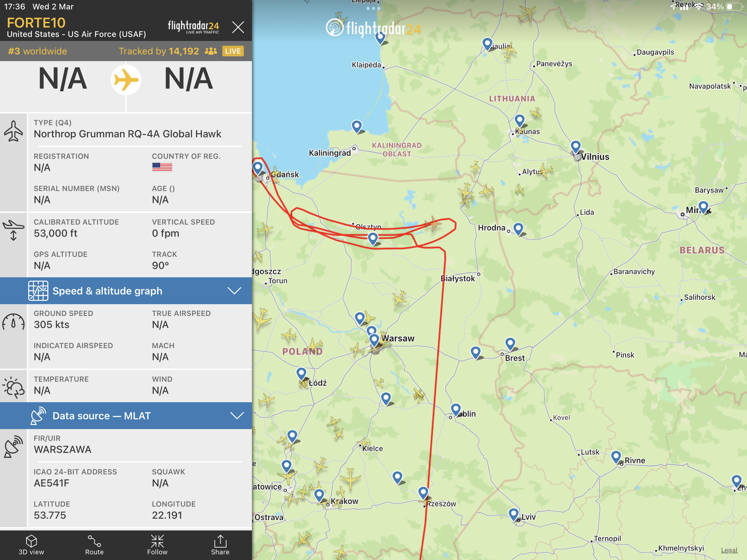Tap the speedometer section icon
Viewport: 747px width, 560px height.
coord(13,322)
